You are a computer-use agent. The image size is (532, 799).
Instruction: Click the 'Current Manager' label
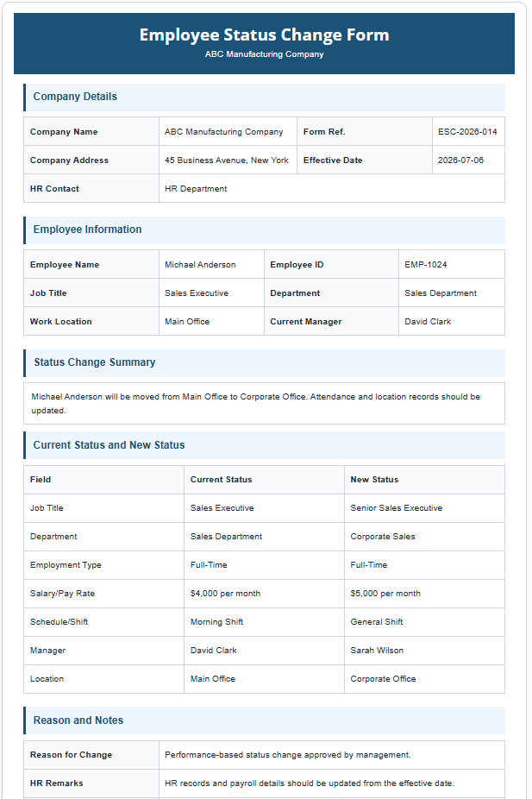(306, 322)
